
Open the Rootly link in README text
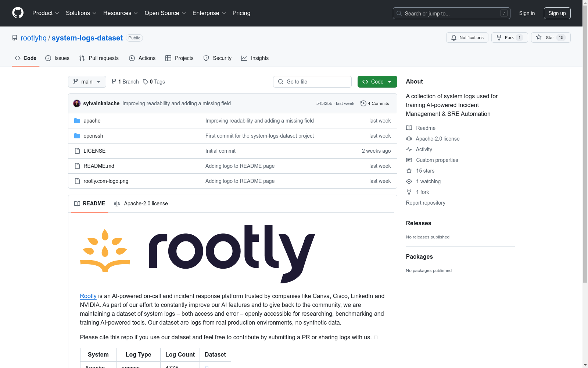pos(88,296)
